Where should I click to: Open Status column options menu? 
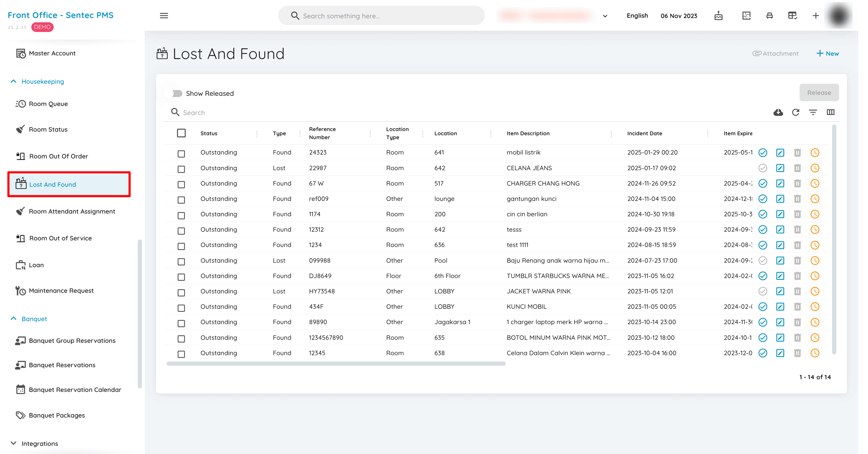(x=257, y=134)
